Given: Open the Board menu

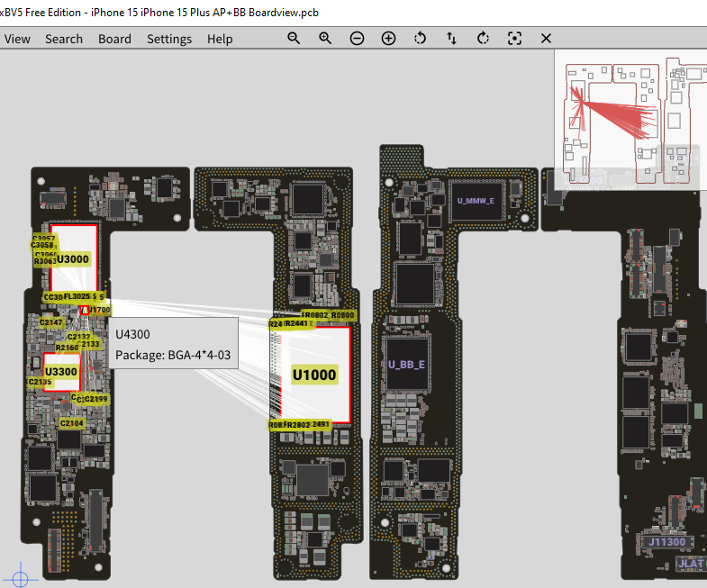Looking at the screenshot, I should [x=114, y=40].
